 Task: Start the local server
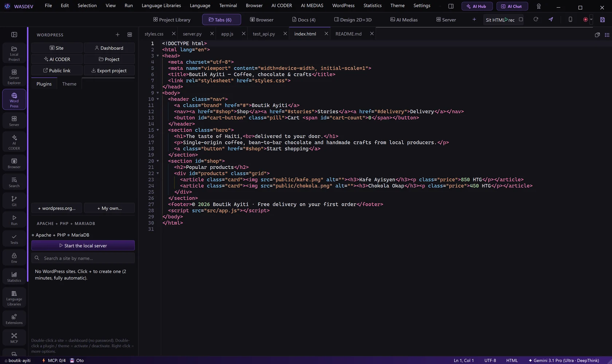83,246
